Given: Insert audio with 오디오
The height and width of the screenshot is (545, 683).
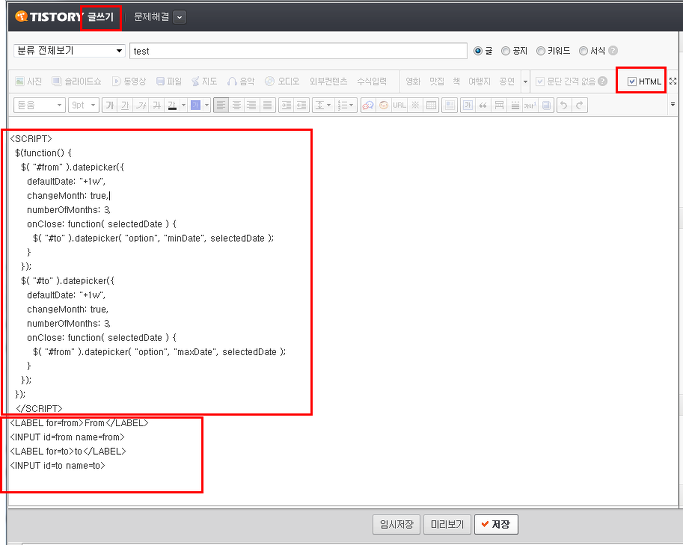Looking at the screenshot, I should (282, 81).
